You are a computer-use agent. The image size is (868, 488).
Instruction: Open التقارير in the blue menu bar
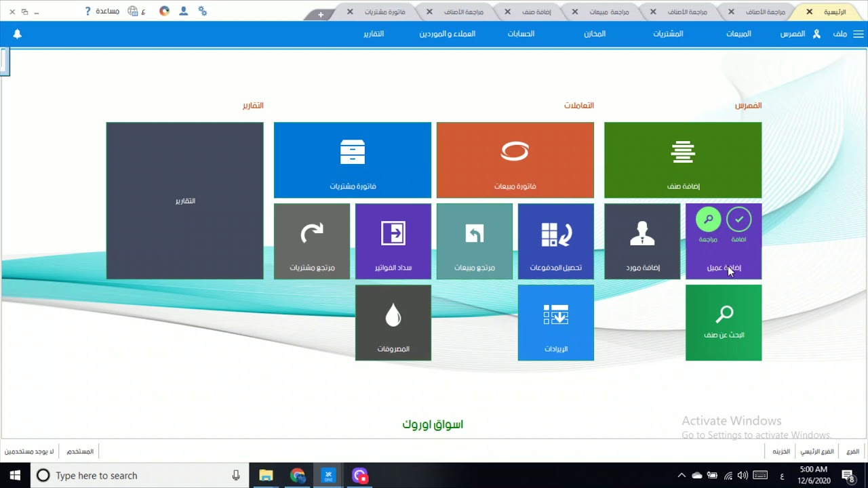click(x=374, y=34)
